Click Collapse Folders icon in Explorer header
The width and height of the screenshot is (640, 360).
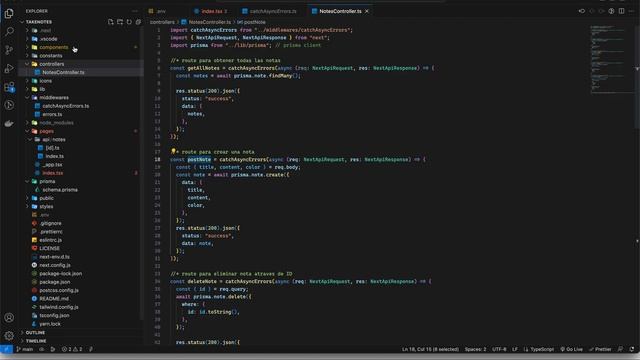[138, 22]
